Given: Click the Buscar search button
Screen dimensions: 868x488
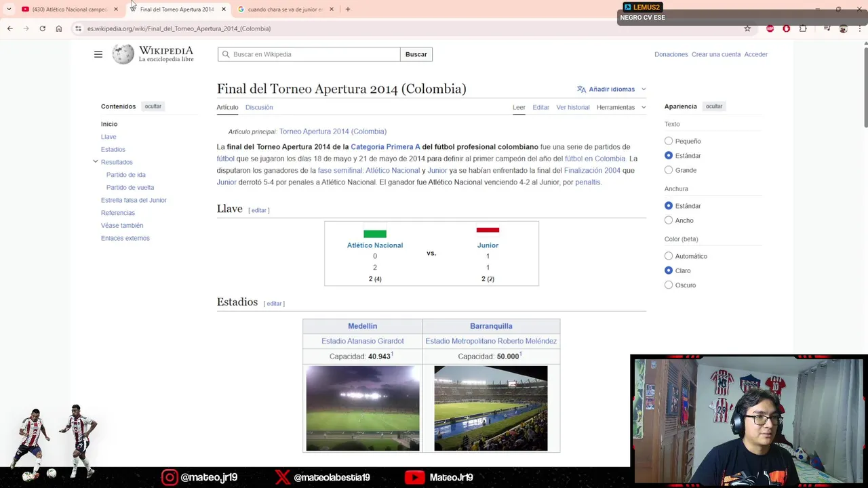Looking at the screenshot, I should point(416,54).
